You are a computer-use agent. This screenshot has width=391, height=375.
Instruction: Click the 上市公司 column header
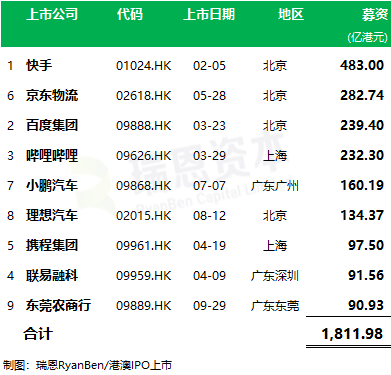click(x=52, y=14)
